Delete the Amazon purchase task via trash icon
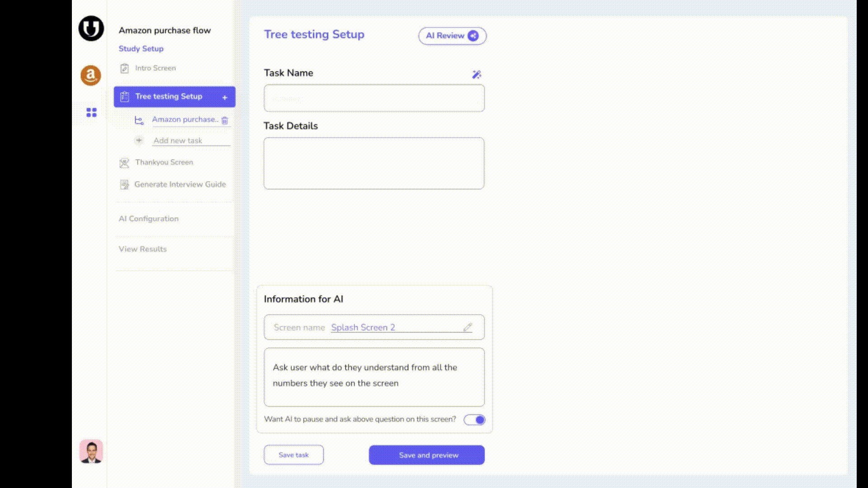 pos(225,120)
